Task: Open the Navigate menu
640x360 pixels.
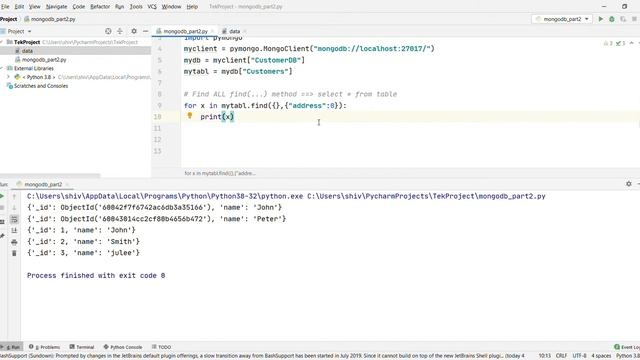Action: (x=56, y=7)
